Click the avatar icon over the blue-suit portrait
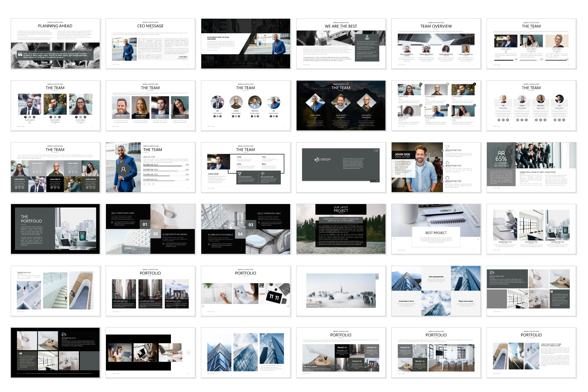Image resolution: width=588 pixels, height=392 pixels. coord(123,169)
